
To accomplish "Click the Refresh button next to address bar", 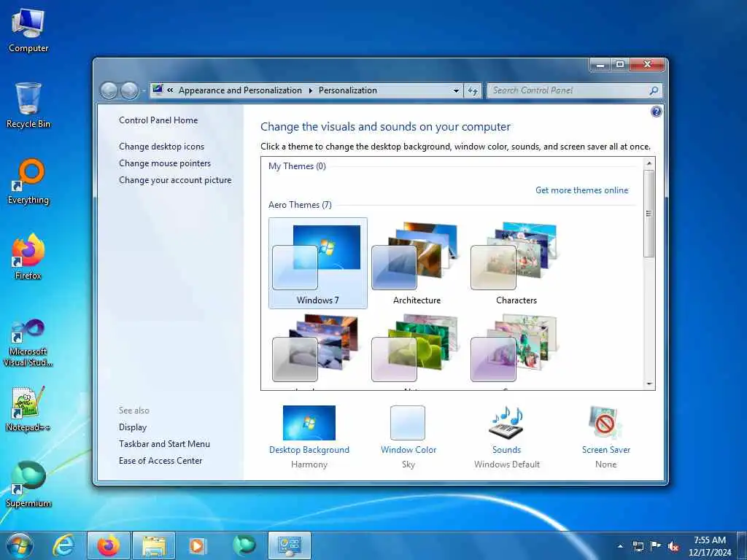I will (x=473, y=90).
